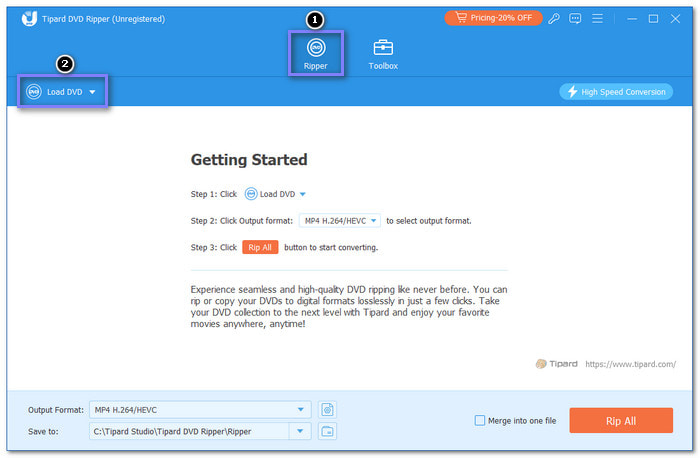Viewport: 700px width, 458px height.
Task: Open the Ripper tab
Action: coord(316,54)
